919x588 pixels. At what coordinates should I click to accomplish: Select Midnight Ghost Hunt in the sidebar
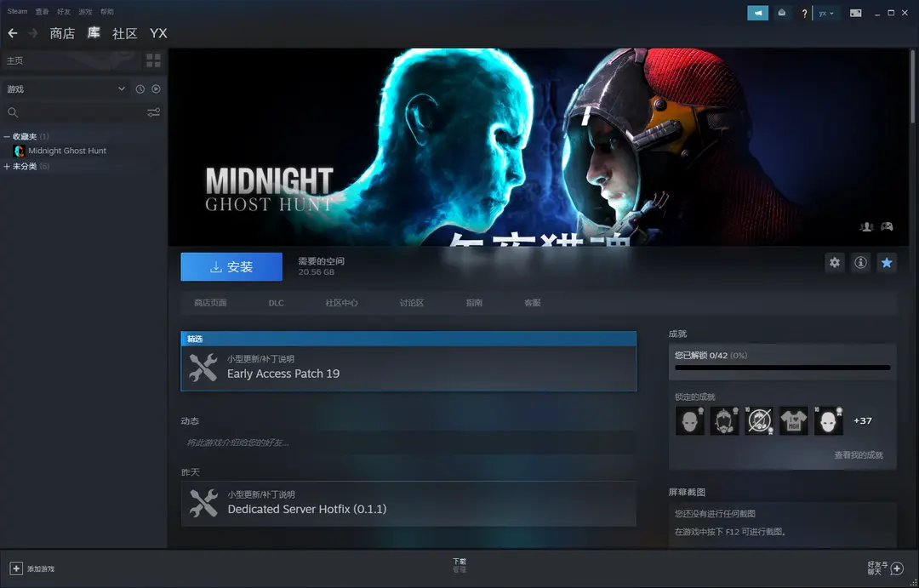(x=67, y=151)
